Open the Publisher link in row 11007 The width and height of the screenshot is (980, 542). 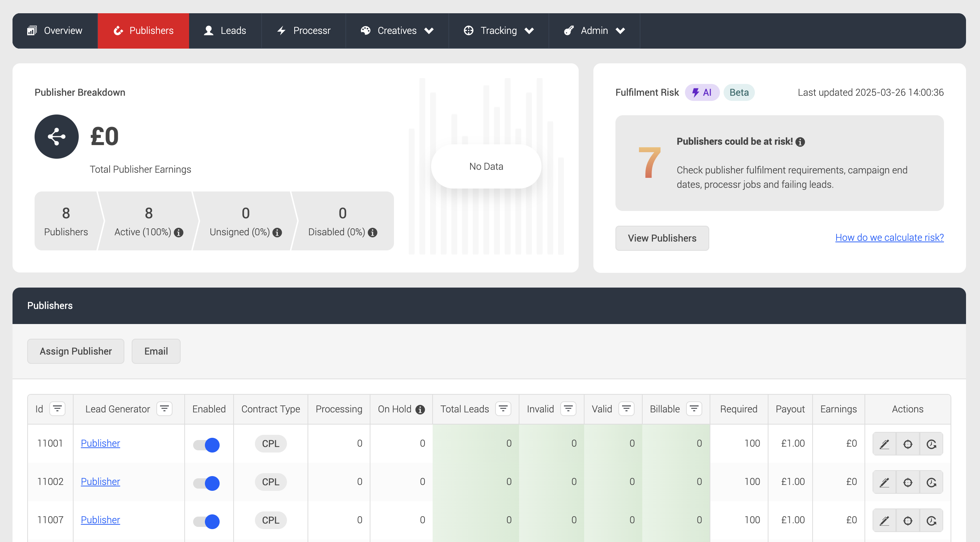pos(100,520)
